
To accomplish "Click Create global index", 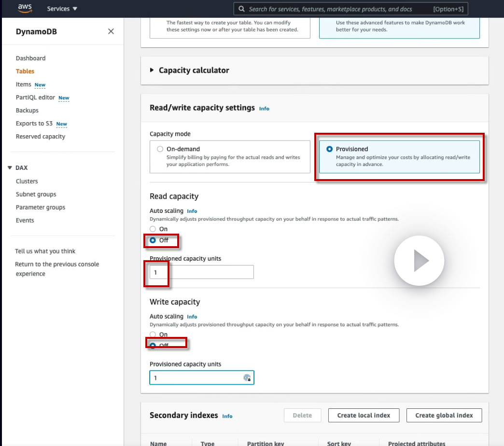I will (444, 415).
